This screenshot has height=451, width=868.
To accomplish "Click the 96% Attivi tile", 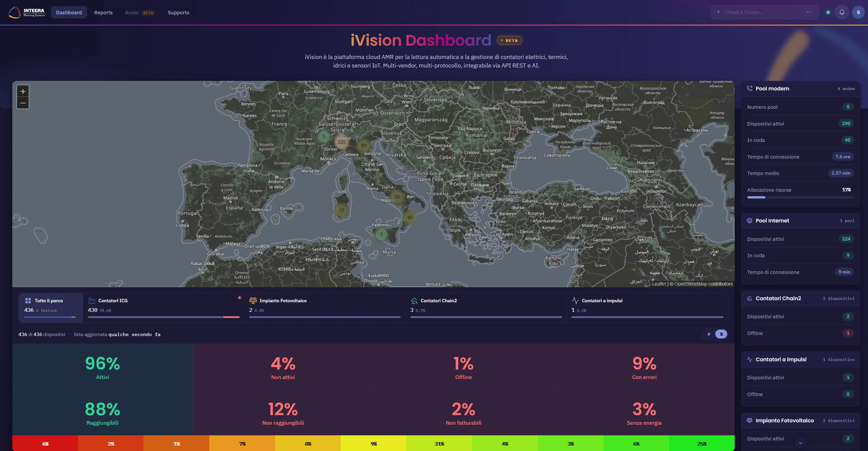I will click(x=102, y=367).
